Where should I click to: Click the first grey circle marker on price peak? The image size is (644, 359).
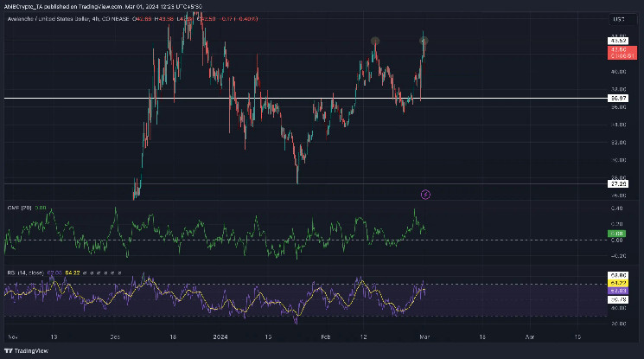click(375, 41)
